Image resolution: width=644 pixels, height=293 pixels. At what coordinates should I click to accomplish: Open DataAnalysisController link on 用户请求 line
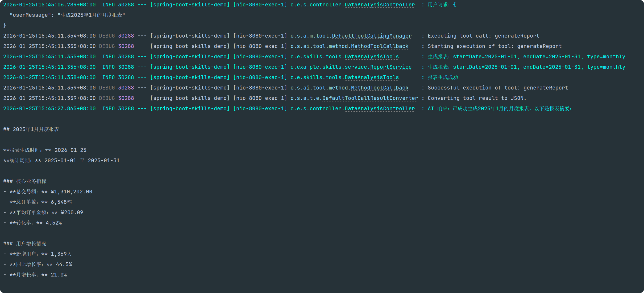click(x=380, y=5)
